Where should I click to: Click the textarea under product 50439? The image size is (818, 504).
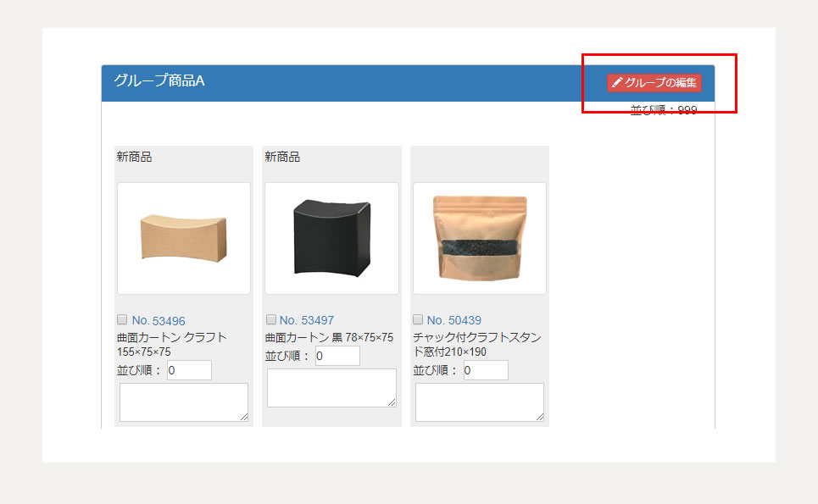pyautogui.click(x=480, y=402)
